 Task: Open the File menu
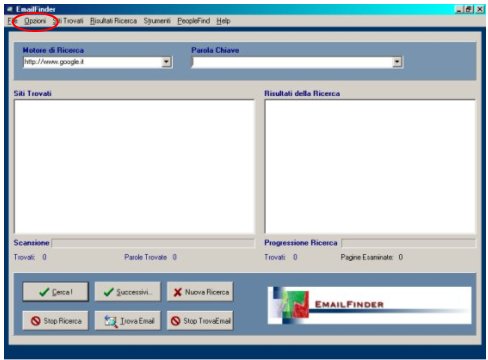pos(12,21)
